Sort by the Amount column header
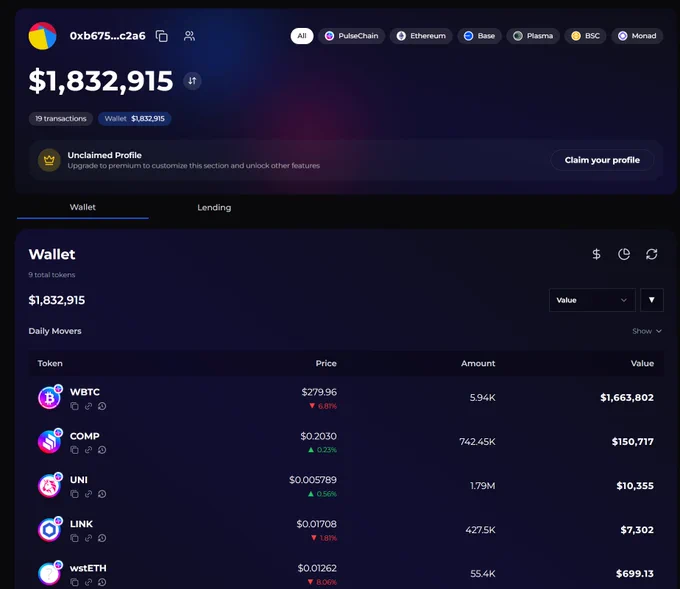 [x=478, y=363]
